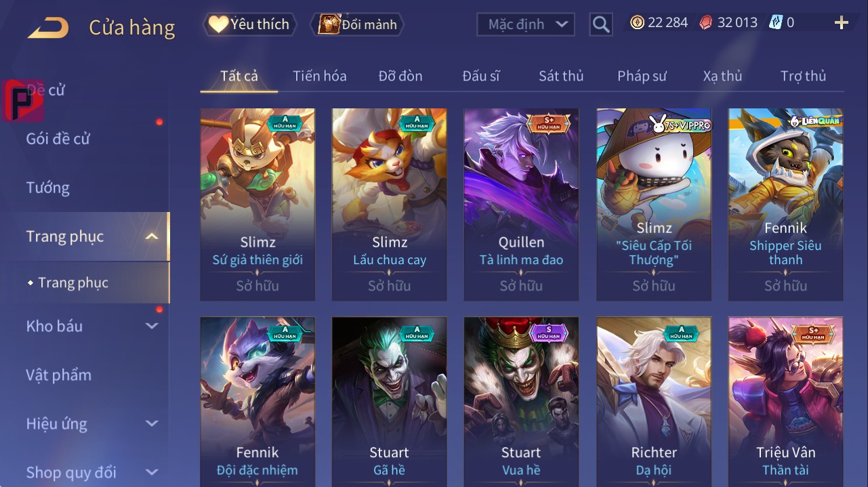The height and width of the screenshot is (487, 868).
Task: Tap the plus icon to add currency
Action: coord(841,23)
